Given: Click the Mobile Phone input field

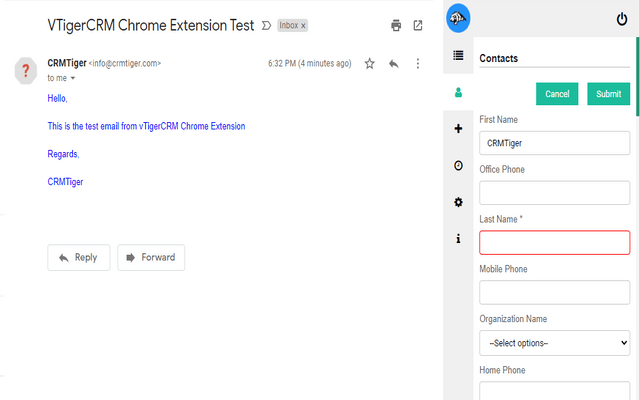Looking at the screenshot, I should 554,292.
